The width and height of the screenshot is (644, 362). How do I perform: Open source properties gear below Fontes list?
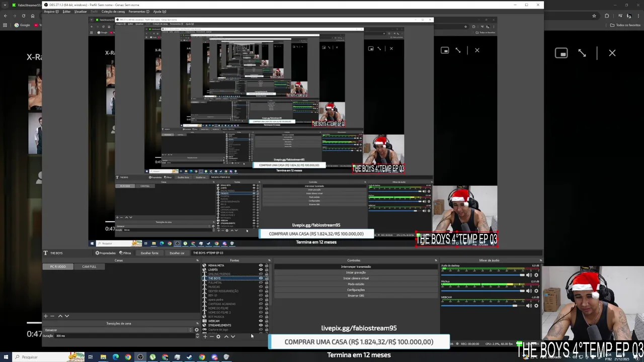218,336
